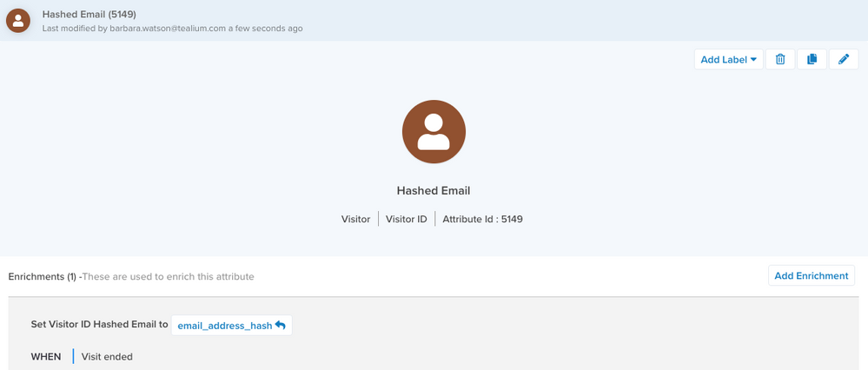Duplicate the attribute with copy icon
Image resolution: width=868 pixels, height=370 pixels.
pyautogui.click(x=812, y=59)
